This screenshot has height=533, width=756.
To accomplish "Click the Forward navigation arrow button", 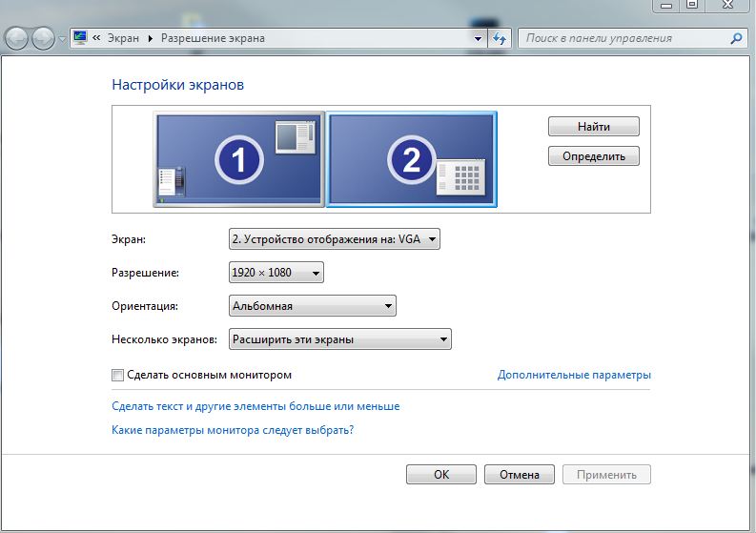I will (x=43, y=39).
